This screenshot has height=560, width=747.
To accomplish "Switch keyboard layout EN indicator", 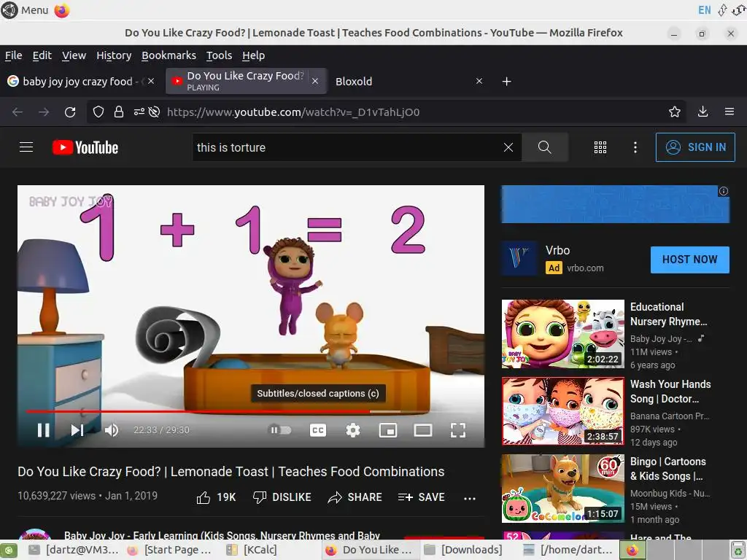I will click(704, 10).
